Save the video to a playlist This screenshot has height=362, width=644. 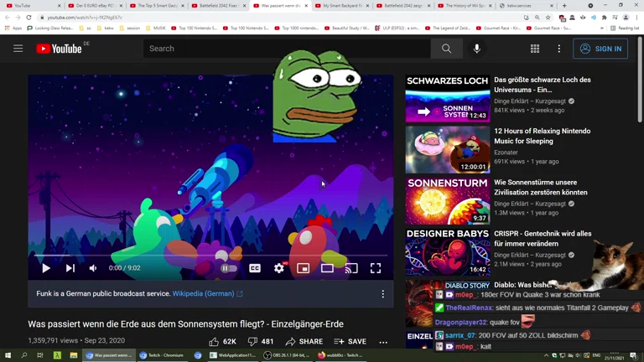pos(350,342)
